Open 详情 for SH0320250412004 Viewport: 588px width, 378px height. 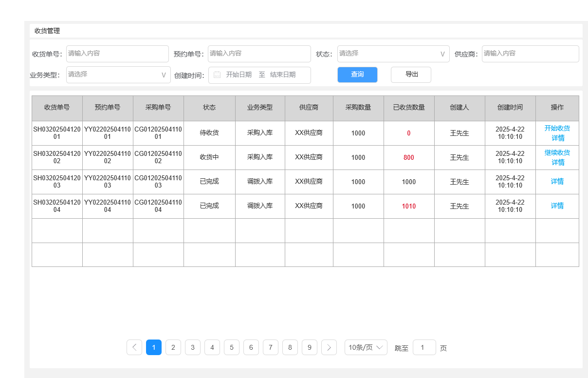557,206
